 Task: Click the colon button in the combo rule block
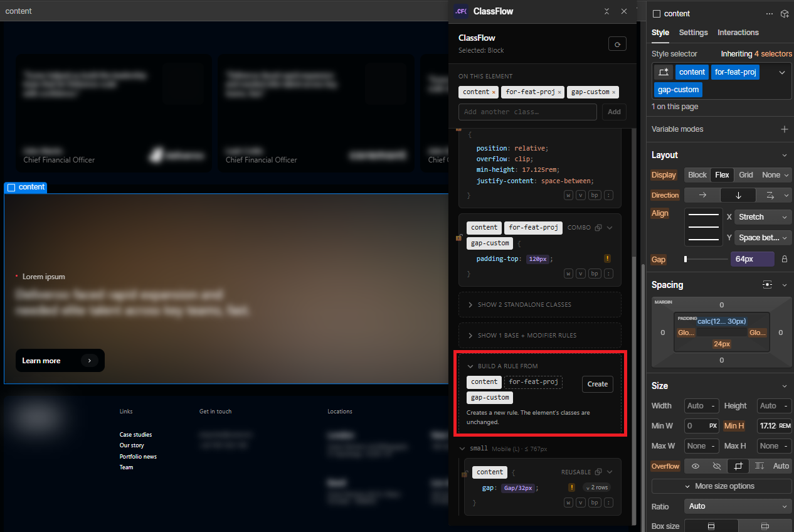608,274
